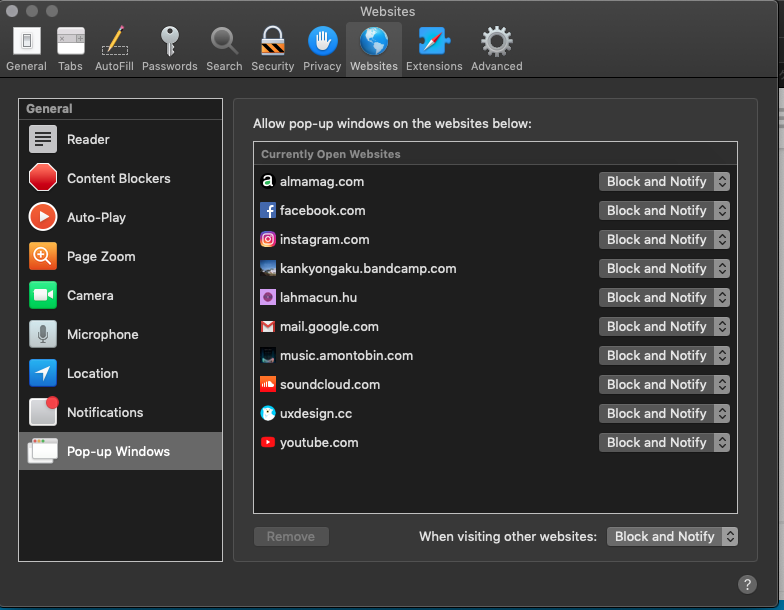Open lahmacun.hu pop-up setting dropdown

tap(664, 298)
